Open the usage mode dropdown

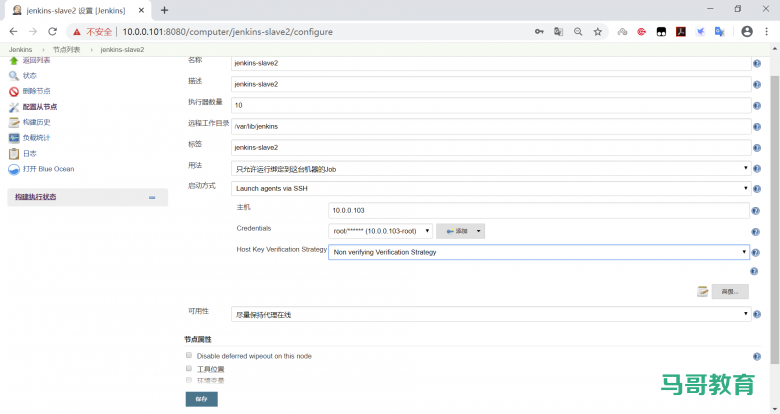491,169
